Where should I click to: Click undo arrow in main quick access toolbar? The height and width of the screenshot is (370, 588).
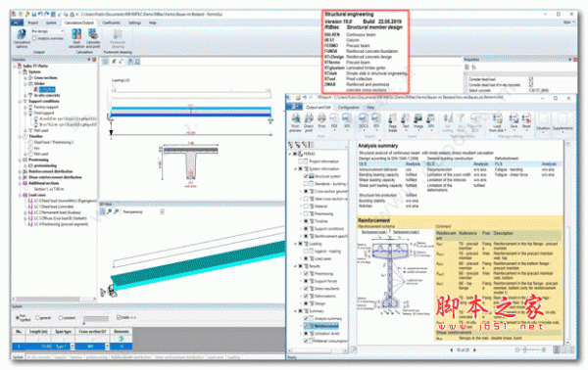pos(40,15)
